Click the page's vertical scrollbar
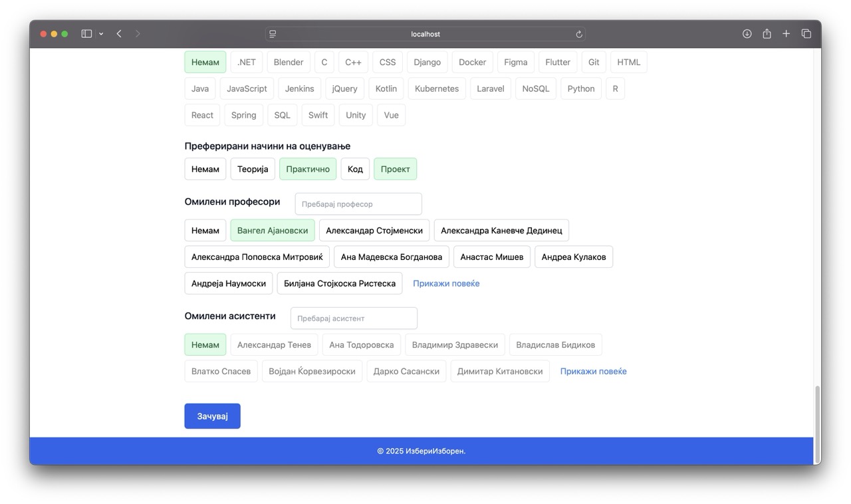 817,412
